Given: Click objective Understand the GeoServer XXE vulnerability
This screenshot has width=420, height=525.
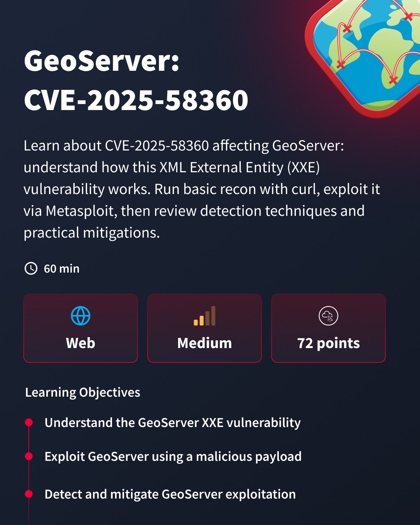Looking at the screenshot, I should click(173, 423).
